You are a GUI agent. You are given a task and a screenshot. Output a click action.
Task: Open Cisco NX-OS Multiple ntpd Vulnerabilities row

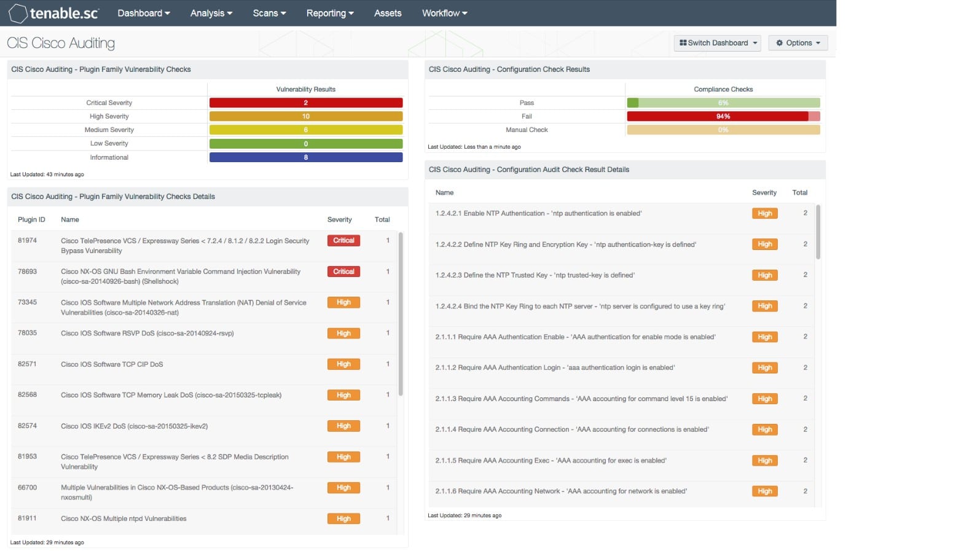point(203,521)
